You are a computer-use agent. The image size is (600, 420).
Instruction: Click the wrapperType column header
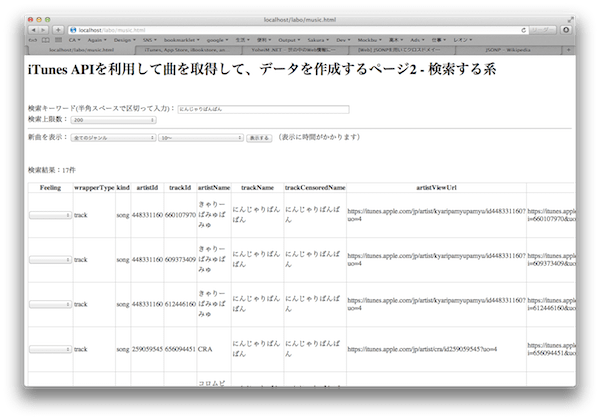click(94, 188)
